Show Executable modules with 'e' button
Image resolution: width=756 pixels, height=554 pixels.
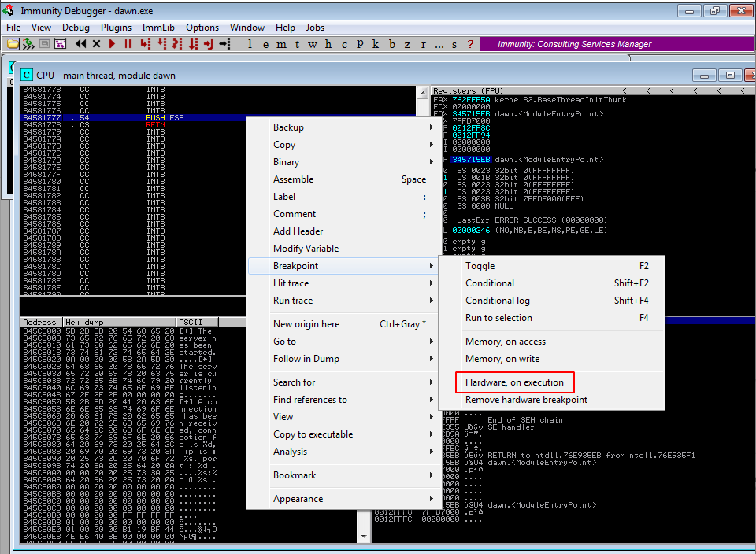tap(265, 44)
